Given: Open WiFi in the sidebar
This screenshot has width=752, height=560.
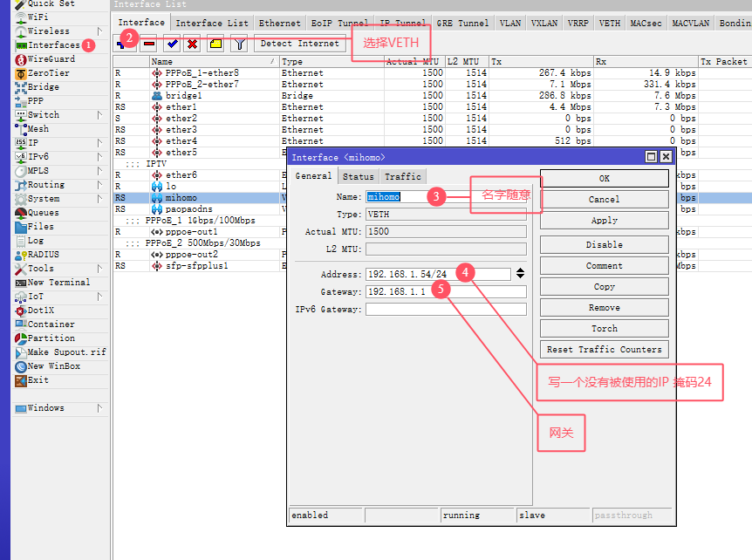Looking at the screenshot, I should 38,17.
